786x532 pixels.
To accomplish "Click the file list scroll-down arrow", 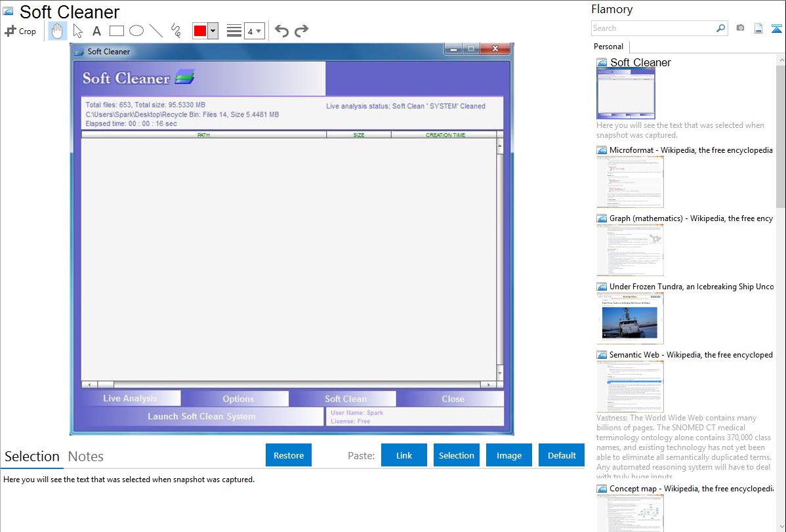I will click(500, 373).
